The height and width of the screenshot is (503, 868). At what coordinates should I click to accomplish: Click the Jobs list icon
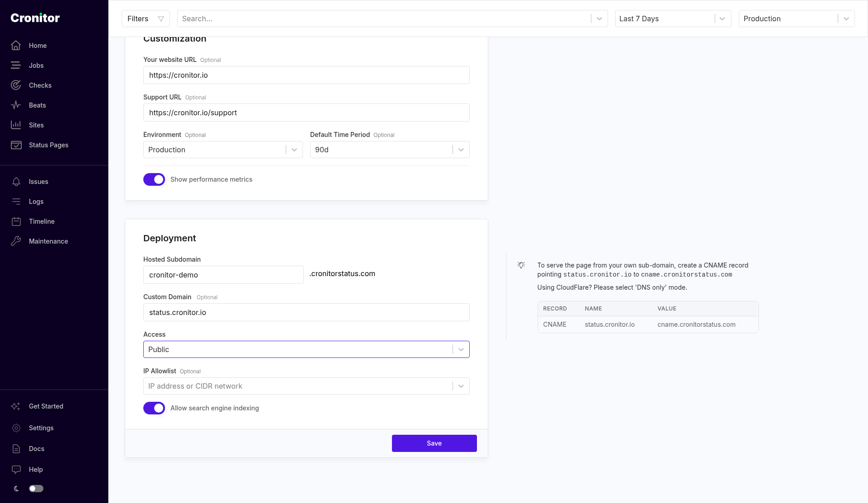point(16,66)
